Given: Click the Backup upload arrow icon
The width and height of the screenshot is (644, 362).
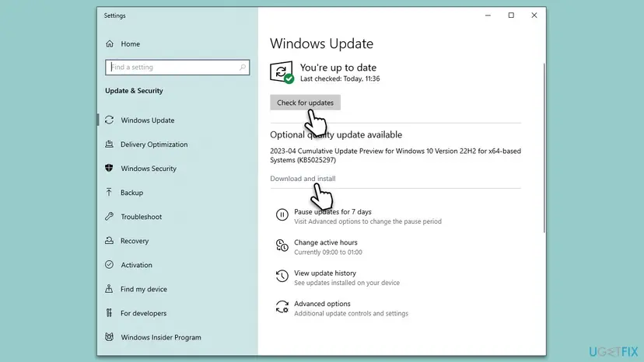Looking at the screenshot, I should [109, 192].
